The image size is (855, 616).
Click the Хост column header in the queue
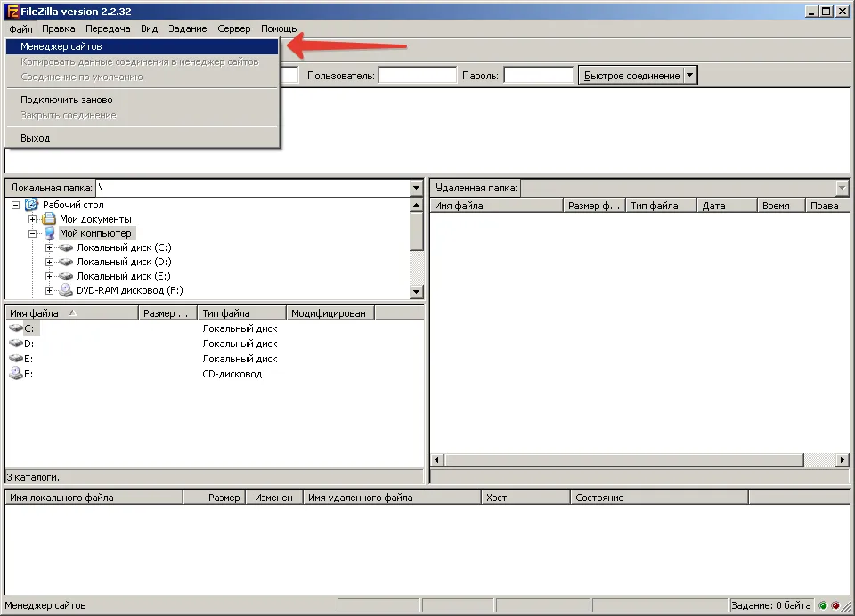525,497
